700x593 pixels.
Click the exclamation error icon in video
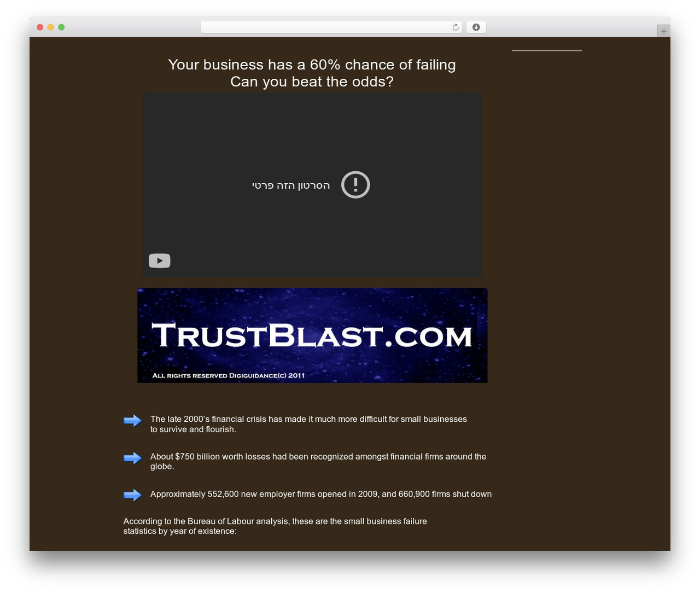[355, 185]
